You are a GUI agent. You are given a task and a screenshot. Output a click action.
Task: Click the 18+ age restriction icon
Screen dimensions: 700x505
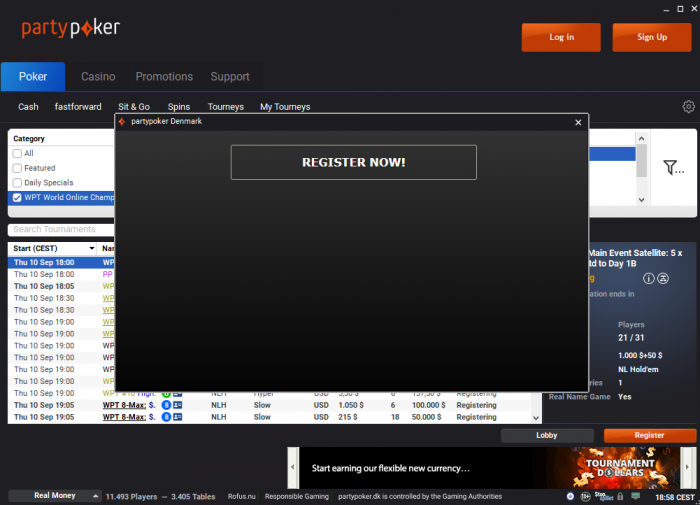[x=585, y=497]
